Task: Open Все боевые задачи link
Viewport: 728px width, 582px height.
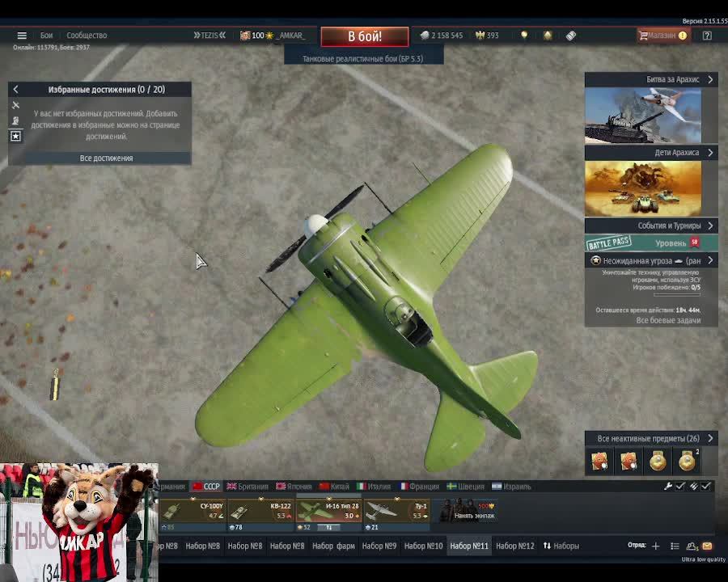Action: click(x=668, y=320)
